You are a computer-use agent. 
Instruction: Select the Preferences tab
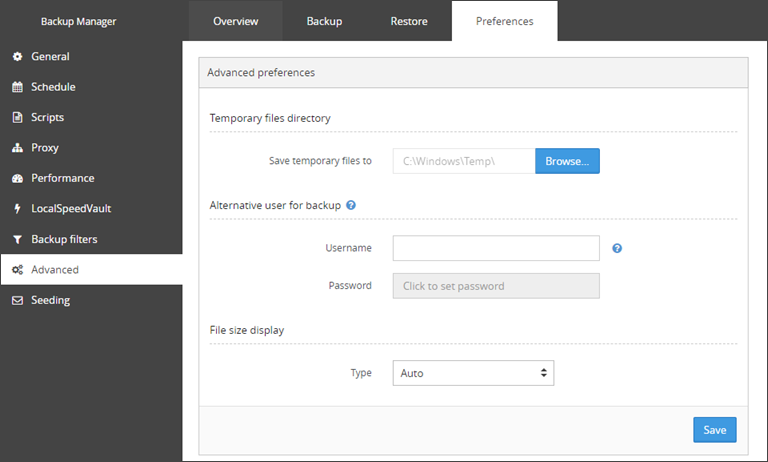tap(504, 21)
